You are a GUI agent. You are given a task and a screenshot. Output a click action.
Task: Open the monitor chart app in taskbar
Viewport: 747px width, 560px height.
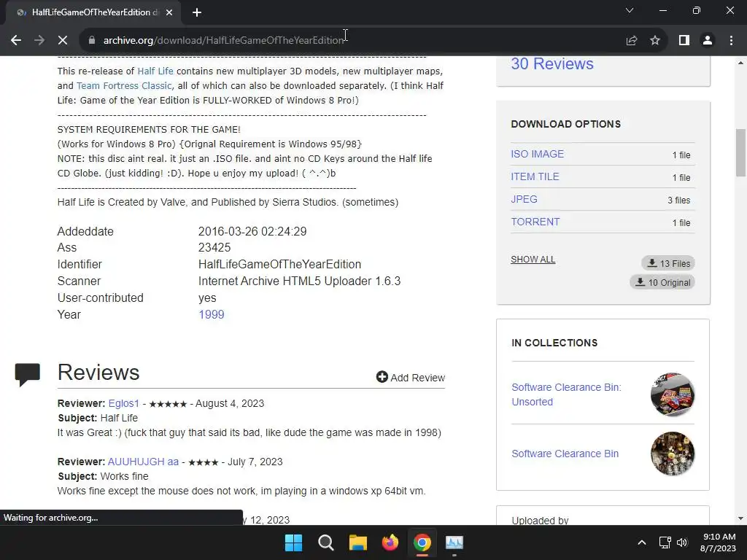coord(454,542)
